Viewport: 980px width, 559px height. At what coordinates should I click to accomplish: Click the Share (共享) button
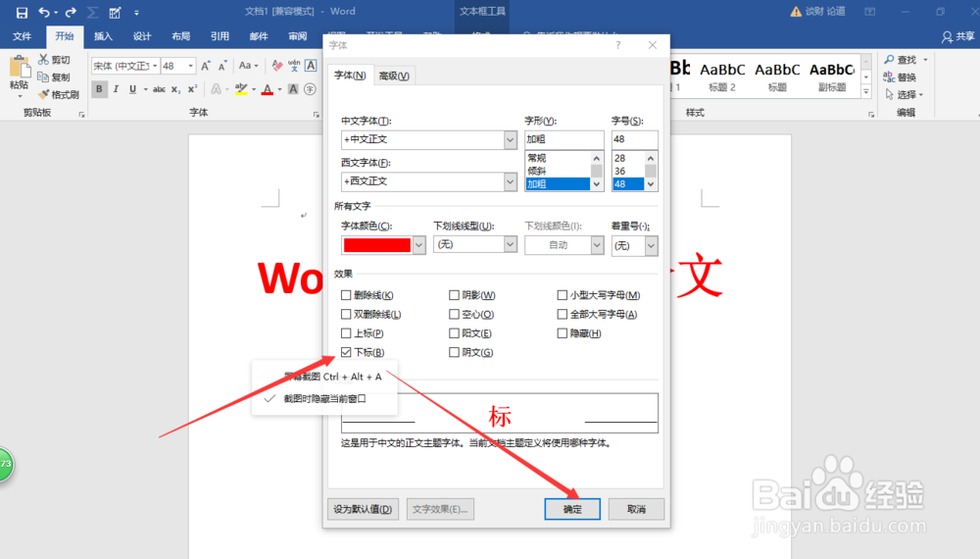958,37
